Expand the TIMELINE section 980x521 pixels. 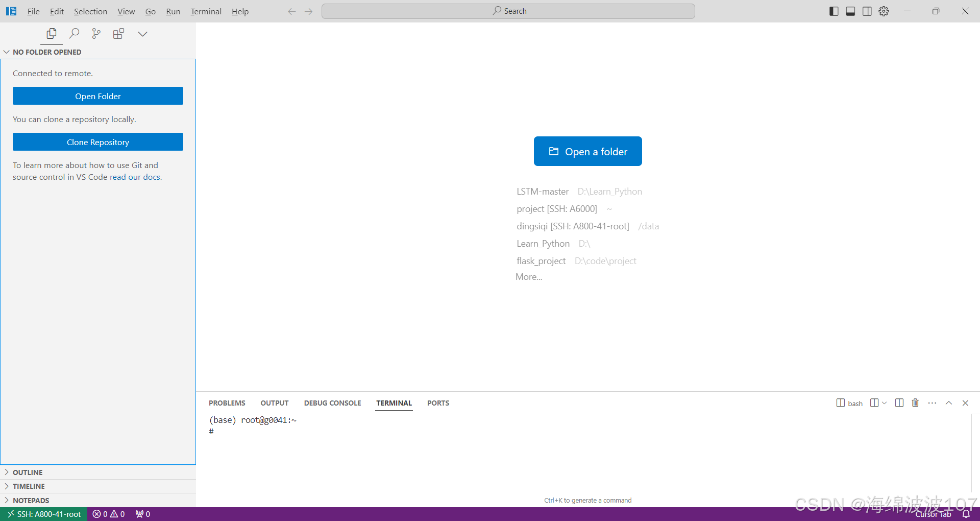(29, 486)
